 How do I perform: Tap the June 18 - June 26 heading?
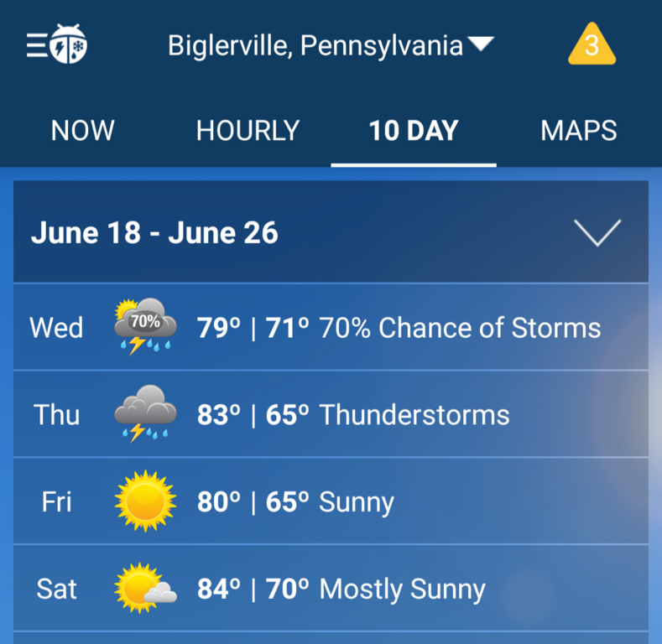[x=154, y=232]
